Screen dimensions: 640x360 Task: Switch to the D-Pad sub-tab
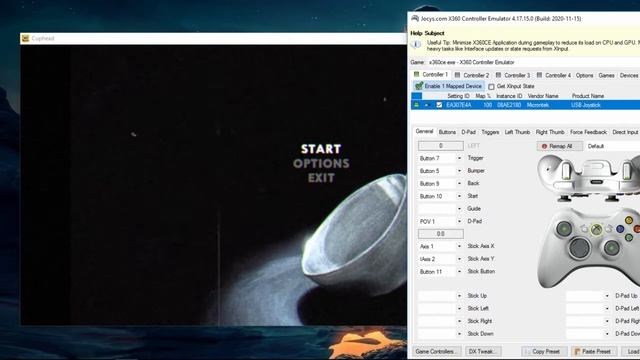468,132
